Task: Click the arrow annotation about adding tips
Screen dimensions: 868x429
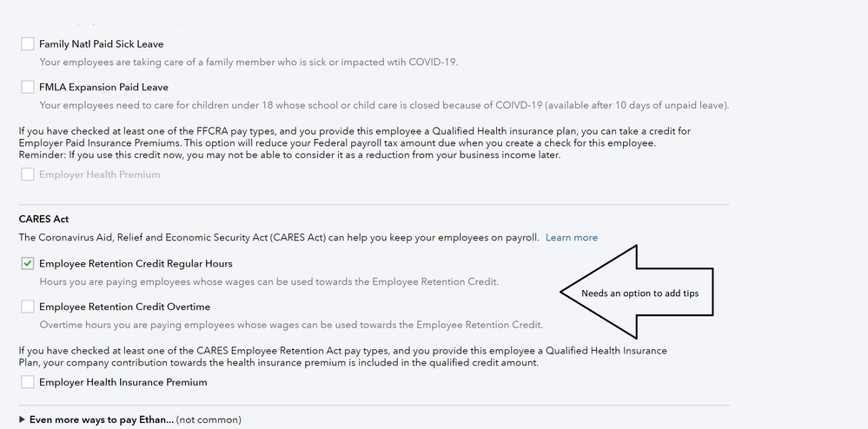Action: [x=640, y=294]
